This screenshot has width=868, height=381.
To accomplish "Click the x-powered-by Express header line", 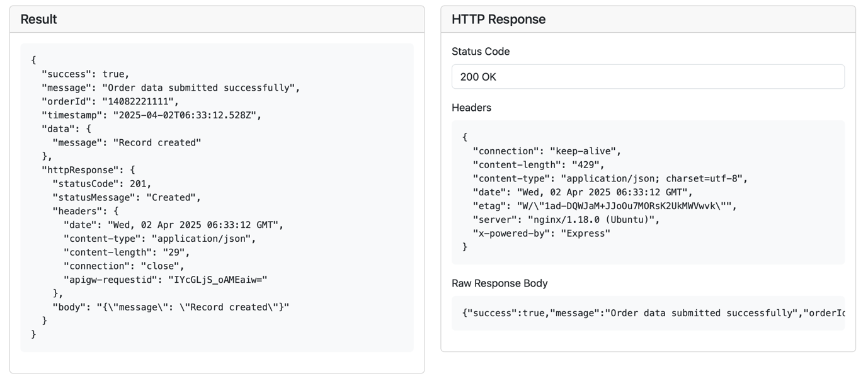I will 541,234.
